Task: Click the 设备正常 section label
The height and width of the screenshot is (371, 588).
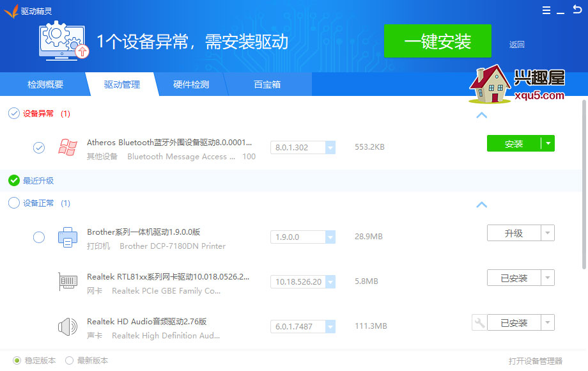Action: (38, 203)
